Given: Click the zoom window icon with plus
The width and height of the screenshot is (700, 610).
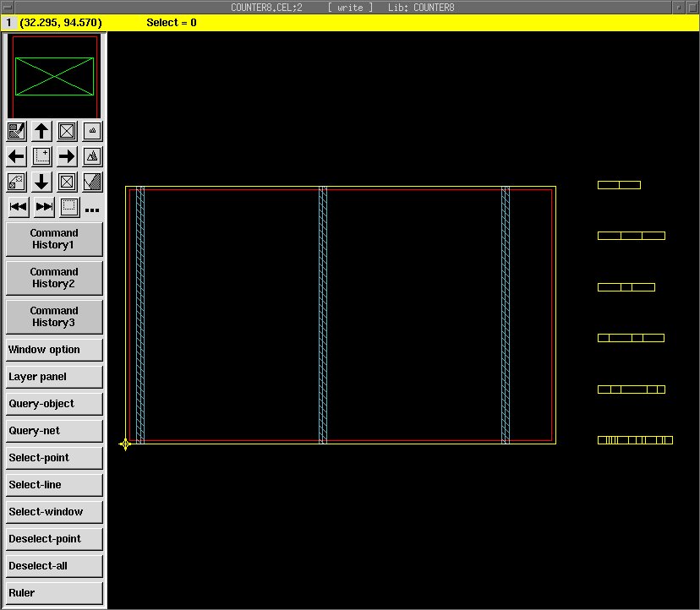Looking at the screenshot, I should pos(41,156).
